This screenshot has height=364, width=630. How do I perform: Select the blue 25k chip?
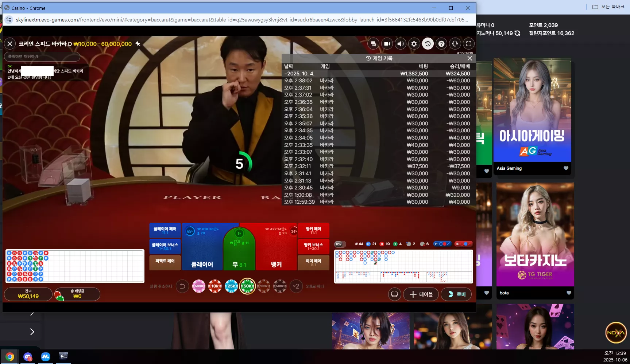tap(231, 286)
